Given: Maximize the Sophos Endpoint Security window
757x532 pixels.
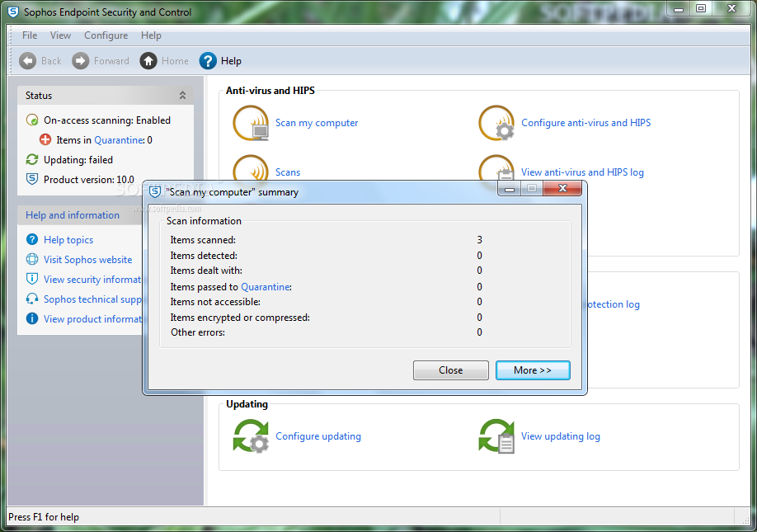Looking at the screenshot, I should pyautogui.click(x=701, y=9).
